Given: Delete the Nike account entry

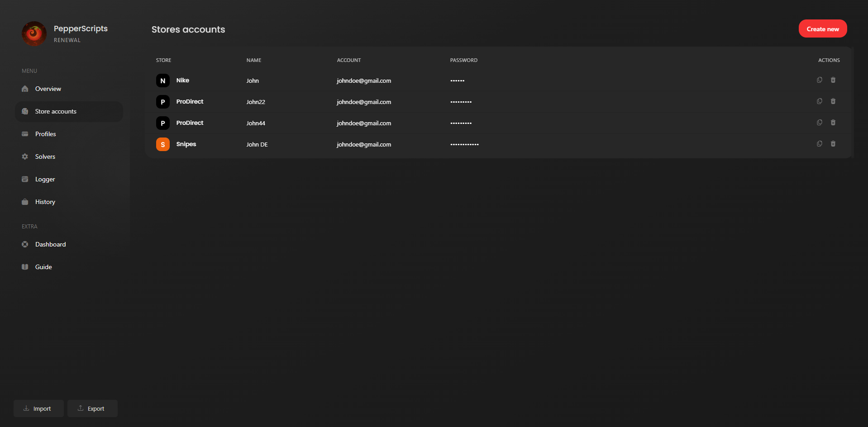Looking at the screenshot, I should point(833,80).
